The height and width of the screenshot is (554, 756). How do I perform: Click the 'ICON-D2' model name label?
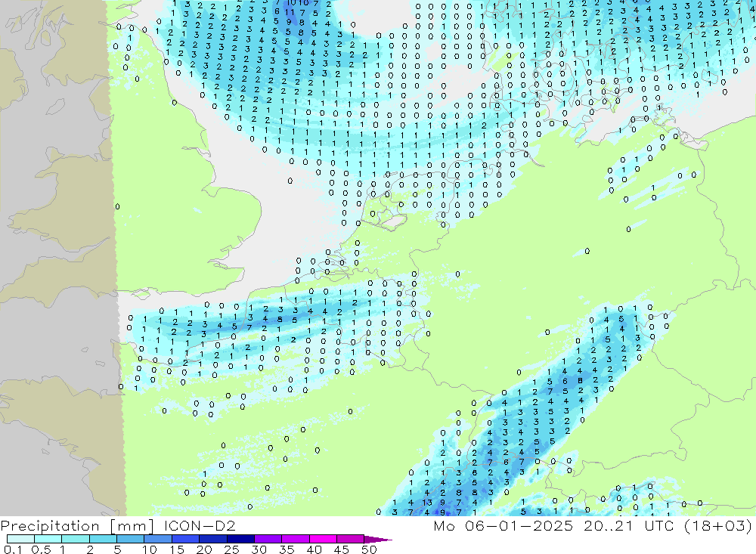coord(200,525)
